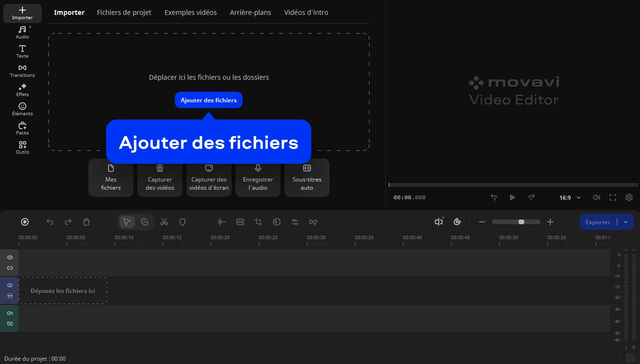Switch to Fichiers de projet tab
Viewport: 640px width, 364px height.
tap(124, 13)
